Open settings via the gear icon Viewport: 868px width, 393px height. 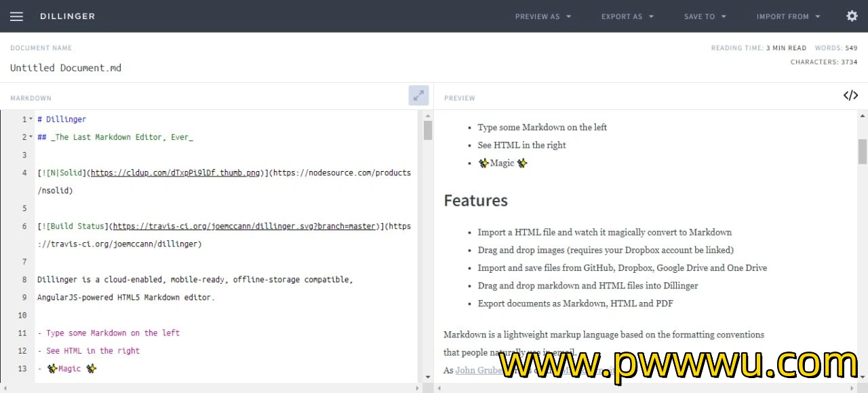point(852,16)
